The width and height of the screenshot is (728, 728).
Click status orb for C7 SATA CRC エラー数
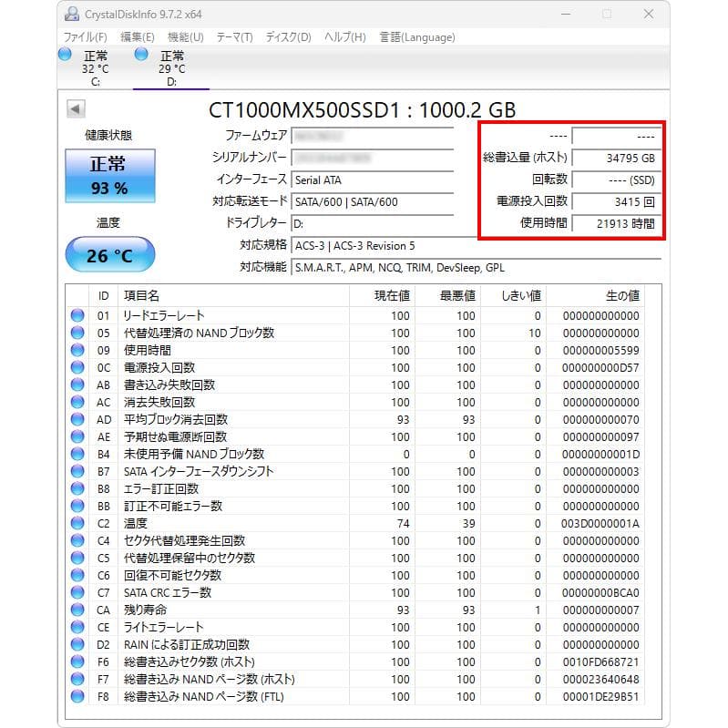coord(77,593)
